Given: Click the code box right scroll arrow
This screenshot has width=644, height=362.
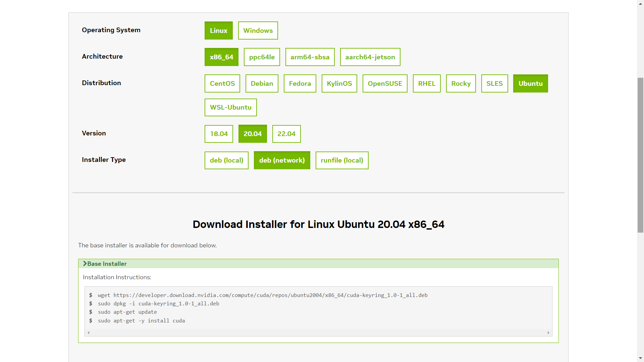Looking at the screenshot, I should click(548, 333).
